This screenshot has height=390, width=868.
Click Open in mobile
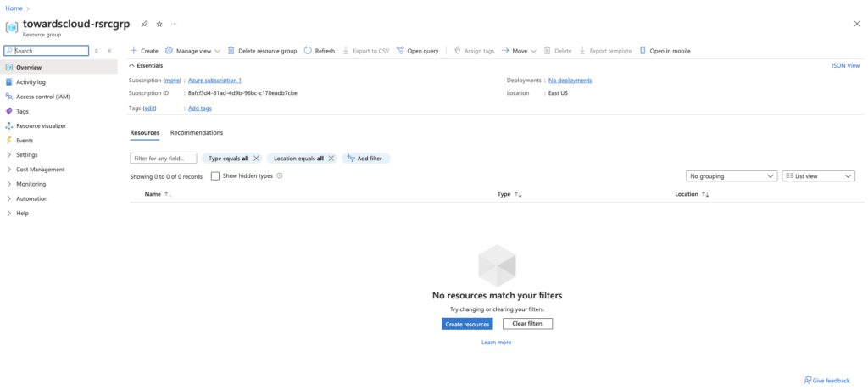click(665, 51)
